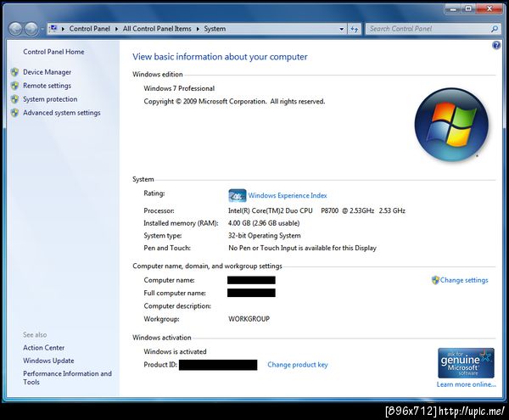Screen dimensions: 509x420
Task: Expand the arrow before System breadcrumb
Action: click(198, 29)
